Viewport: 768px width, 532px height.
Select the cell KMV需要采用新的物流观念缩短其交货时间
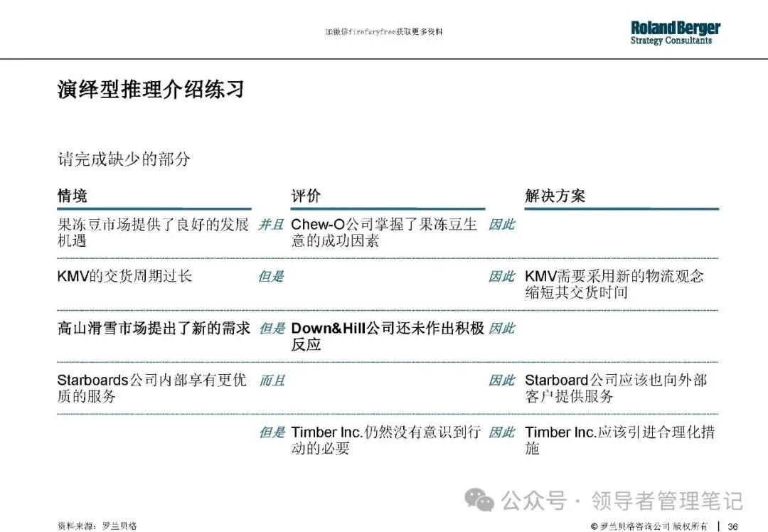pos(614,284)
